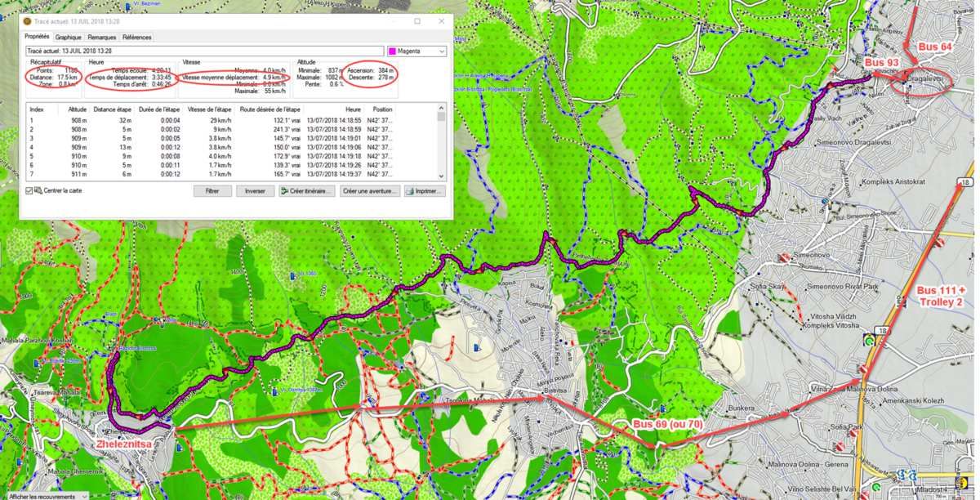Click the track window's title bar icon

[x=27, y=21]
